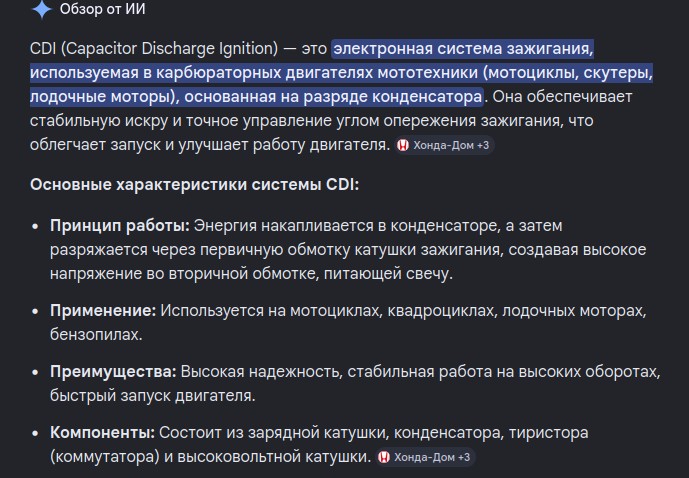Click the "Принцип работы:" bullet label

pyautogui.click(x=120, y=225)
